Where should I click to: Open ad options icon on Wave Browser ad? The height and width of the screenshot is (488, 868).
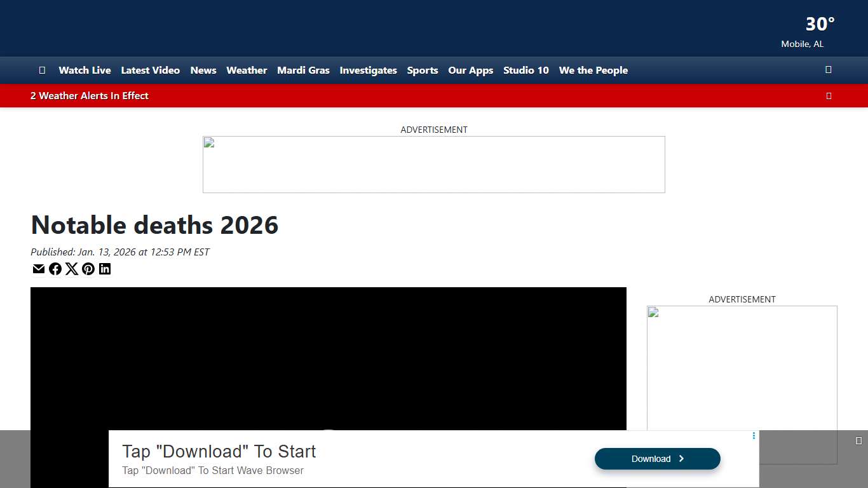754,436
